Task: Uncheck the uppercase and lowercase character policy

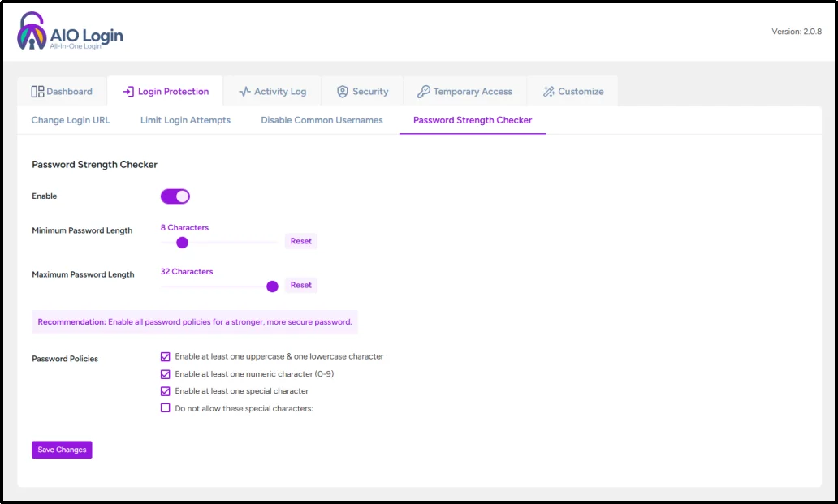Action: tap(165, 356)
